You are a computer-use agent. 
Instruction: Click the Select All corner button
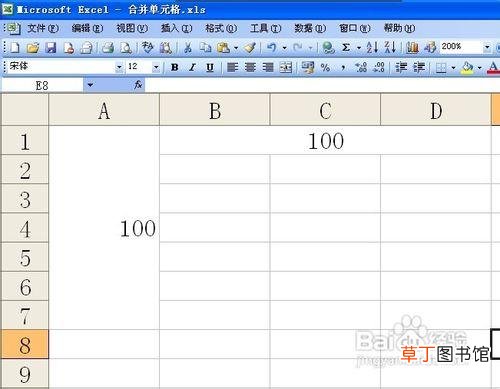[x=25, y=110]
